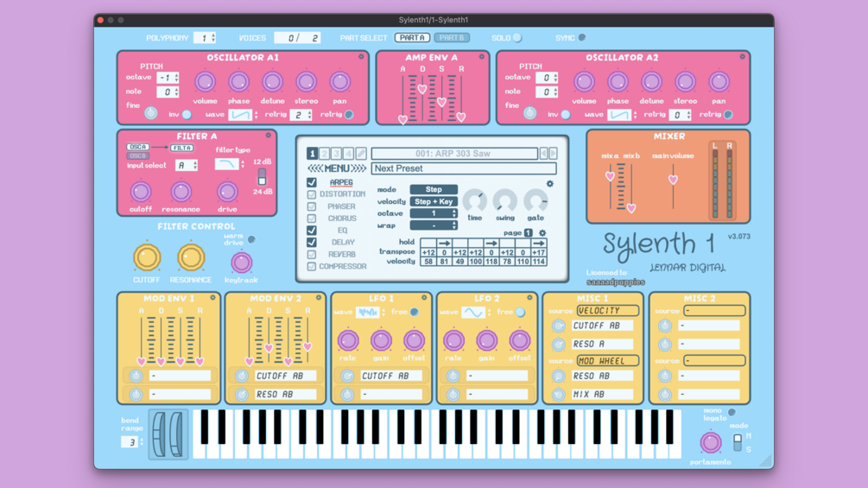Click LFO 1 rate knob

point(348,340)
